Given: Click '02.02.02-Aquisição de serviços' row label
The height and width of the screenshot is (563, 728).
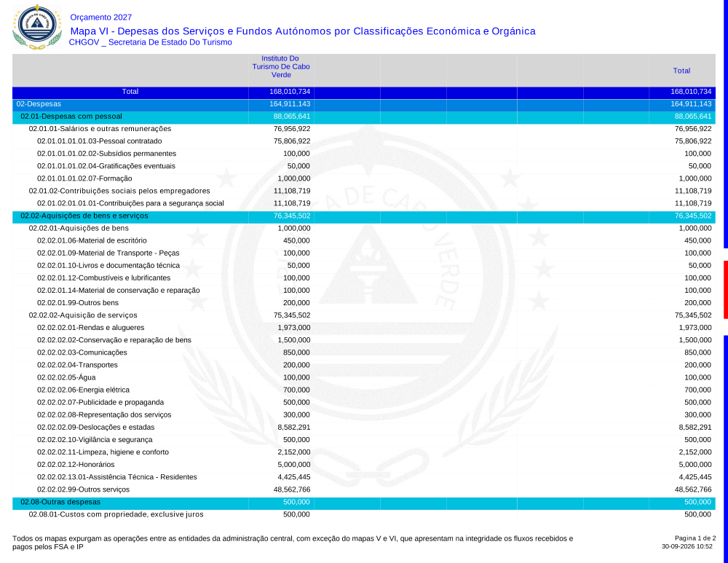Looking at the screenshot, I should (x=83, y=315).
